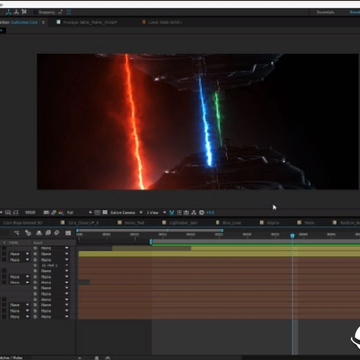Switch to the Layer viewer tab
Screen dimensions: 360x360
click(162, 22)
